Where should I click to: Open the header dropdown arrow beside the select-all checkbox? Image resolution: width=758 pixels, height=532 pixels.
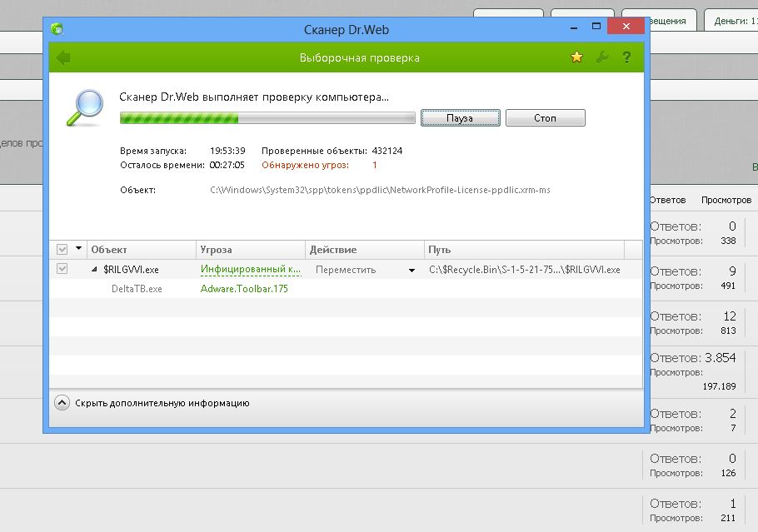pyautogui.click(x=79, y=249)
